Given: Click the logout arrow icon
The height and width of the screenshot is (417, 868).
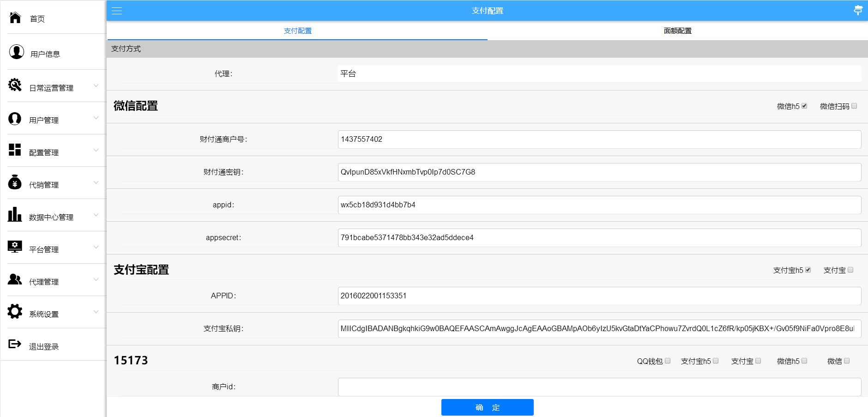Looking at the screenshot, I should tap(15, 344).
